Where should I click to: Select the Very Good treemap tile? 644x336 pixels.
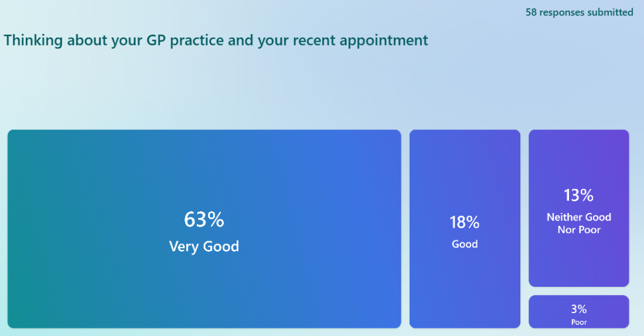point(204,229)
